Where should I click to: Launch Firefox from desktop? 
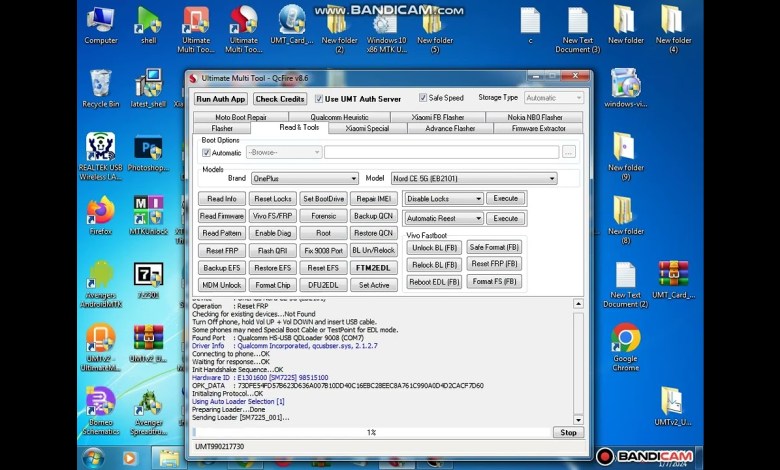[101, 216]
